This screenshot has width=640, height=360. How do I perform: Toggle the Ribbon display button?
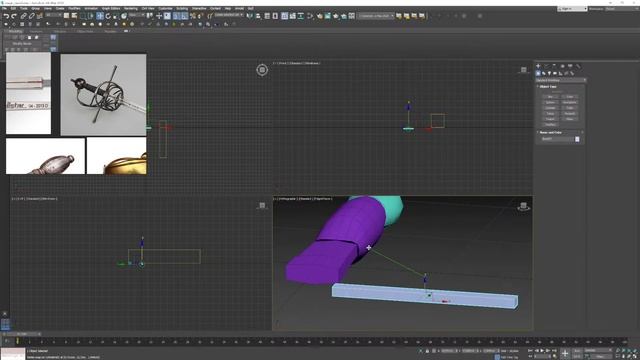284,16
